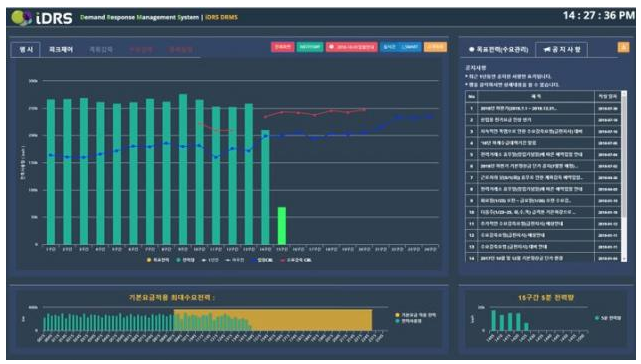Click the clock showing 14:27:36 PM
641x364 pixels.
(598, 16)
